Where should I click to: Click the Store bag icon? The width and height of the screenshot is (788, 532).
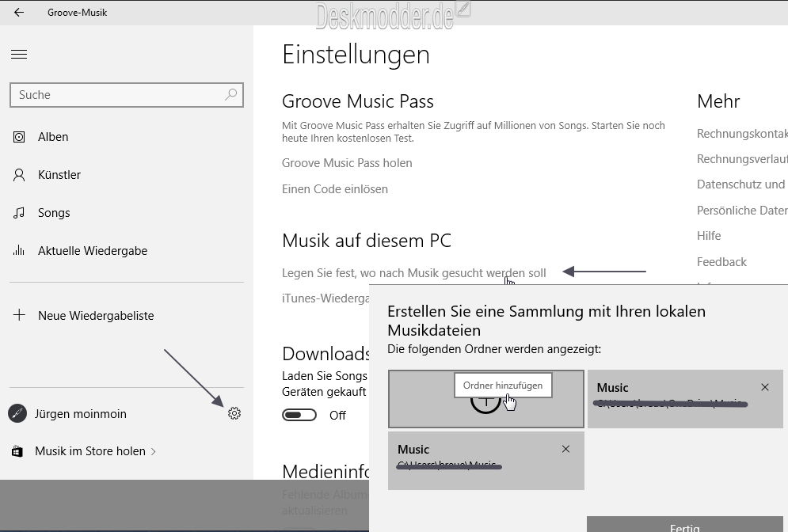point(17,451)
